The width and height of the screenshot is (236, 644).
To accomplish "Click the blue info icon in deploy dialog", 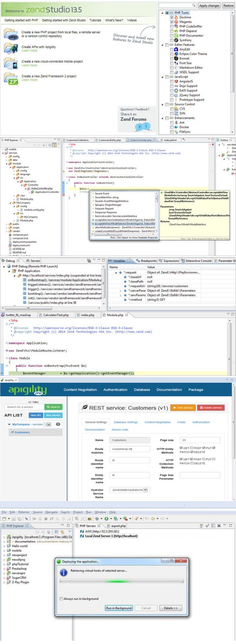I will pyautogui.click(x=63, y=573).
